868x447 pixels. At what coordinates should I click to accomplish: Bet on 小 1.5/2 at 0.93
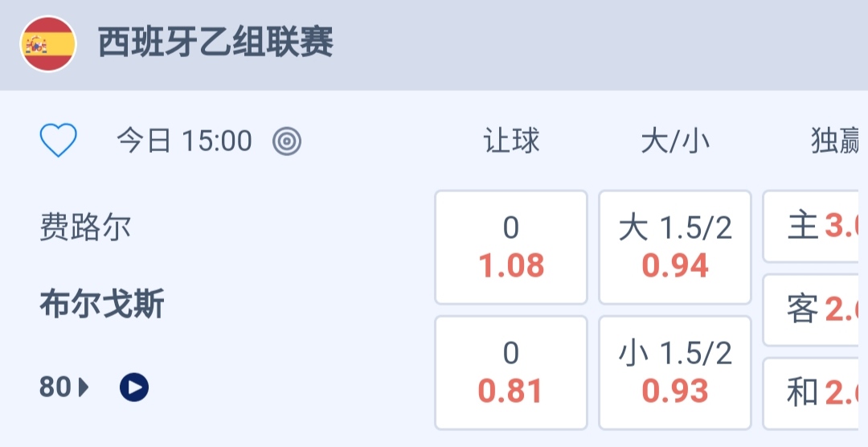click(675, 373)
